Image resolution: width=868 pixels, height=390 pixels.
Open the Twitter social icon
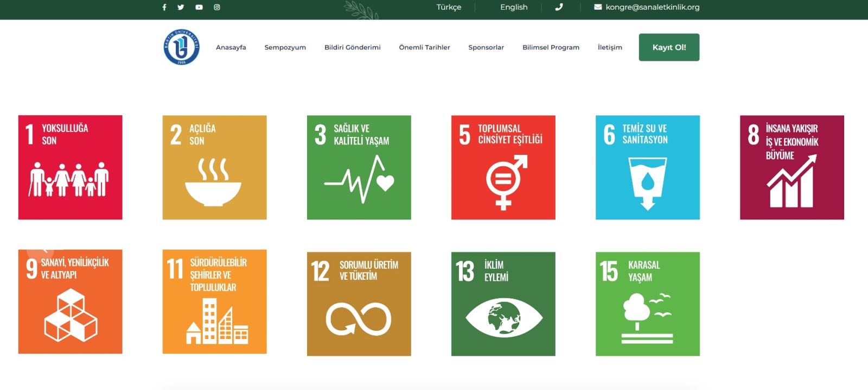pos(181,7)
